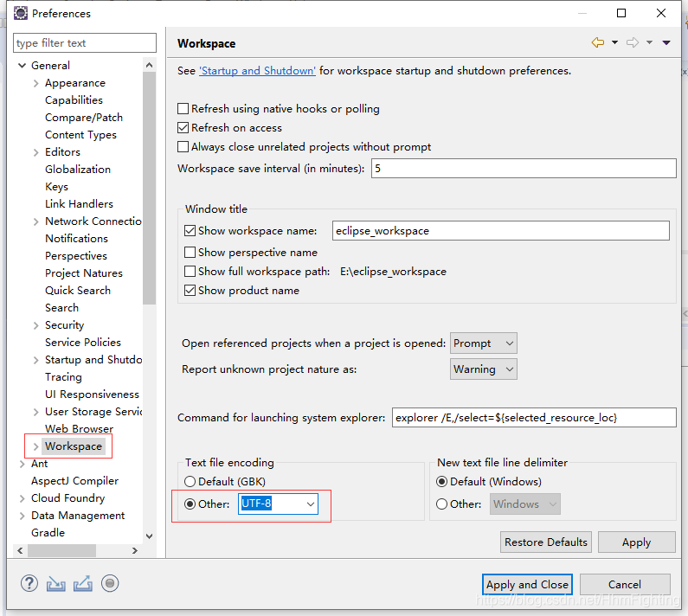Click the system explorer command field
688x616 pixels.
(x=534, y=417)
